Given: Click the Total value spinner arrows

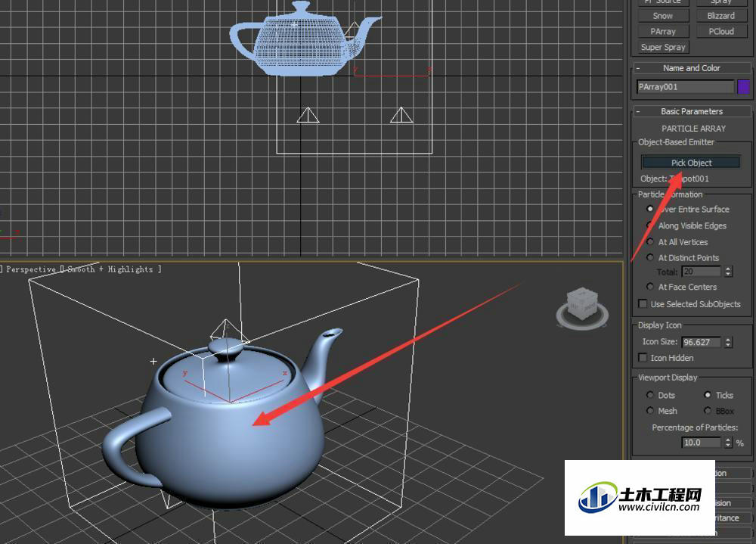Looking at the screenshot, I should pos(728,272).
